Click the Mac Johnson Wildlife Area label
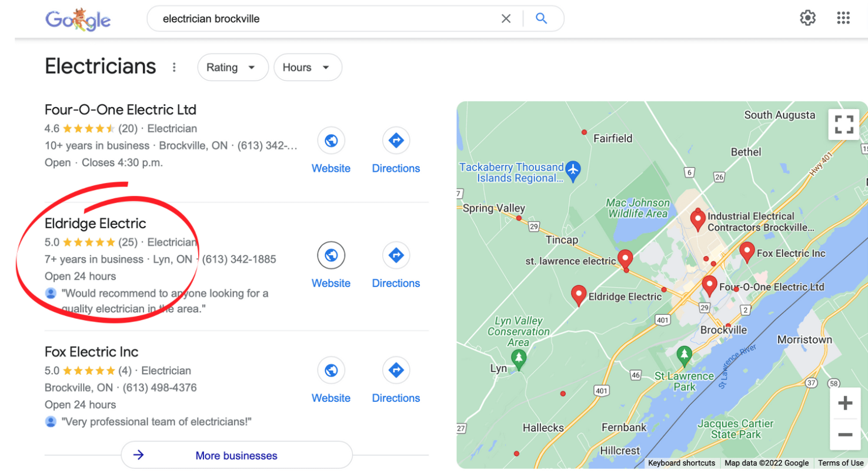 (637, 208)
